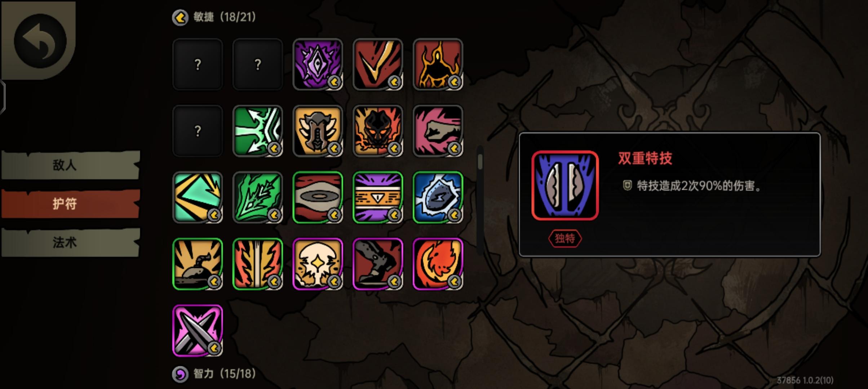Click the 双重特技 detail thumbnail
The width and height of the screenshot is (868, 389).
565,185
